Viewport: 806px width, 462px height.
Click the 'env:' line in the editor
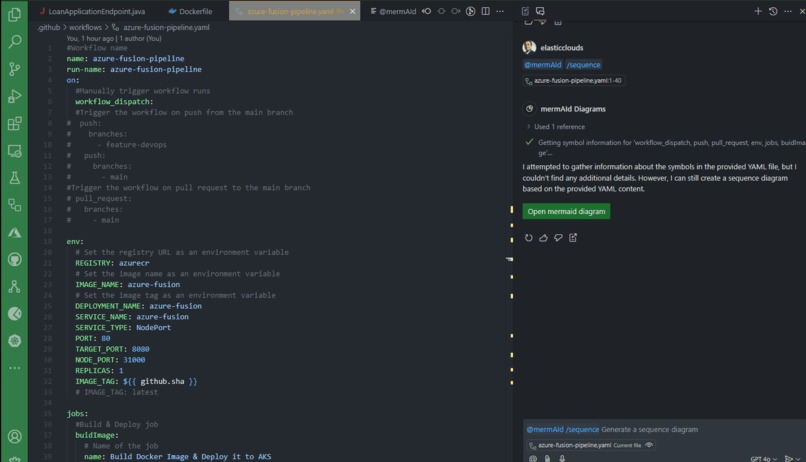[x=75, y=242]
